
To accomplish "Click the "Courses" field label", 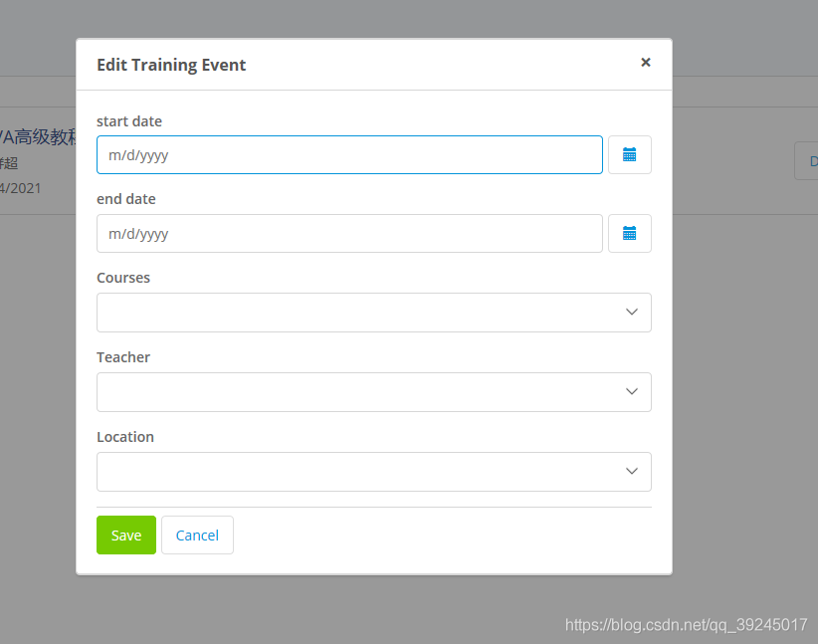I will (x=123, y=278).
